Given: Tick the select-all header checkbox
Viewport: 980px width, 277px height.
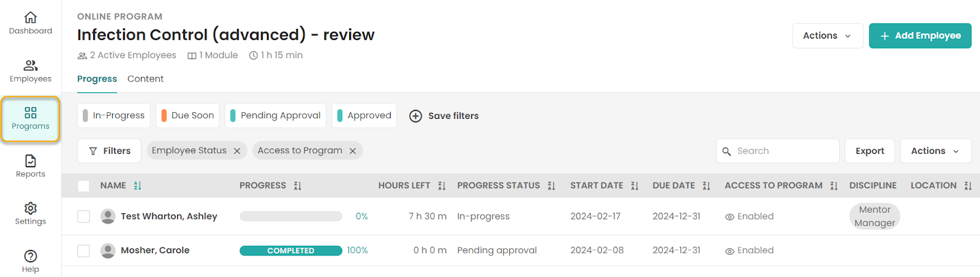Looking at the screenshot, I should (84, 186).
